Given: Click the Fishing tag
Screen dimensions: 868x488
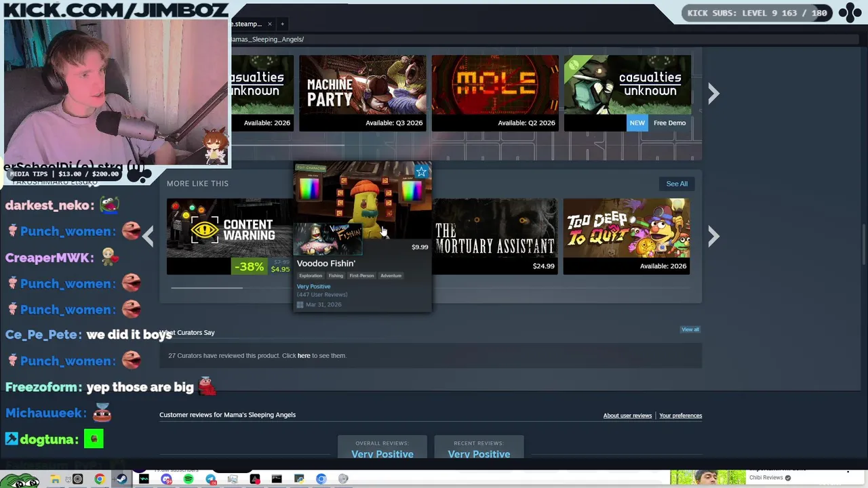Looking at the screenshot, I should coord(336,276).
